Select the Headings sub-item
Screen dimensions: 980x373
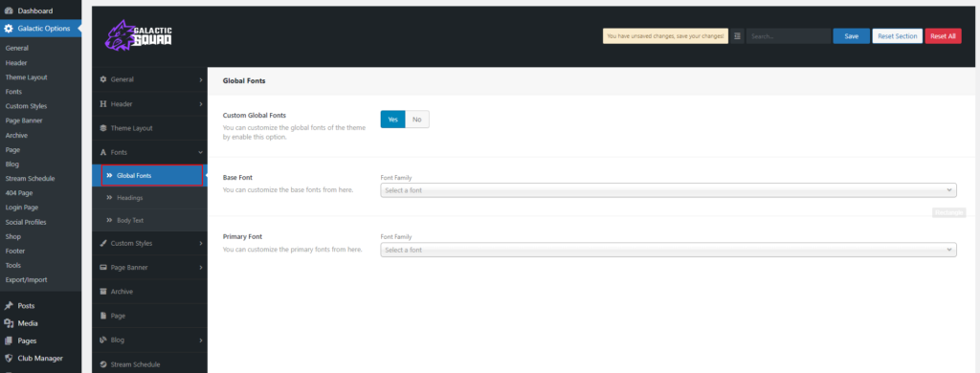[129, 198]
